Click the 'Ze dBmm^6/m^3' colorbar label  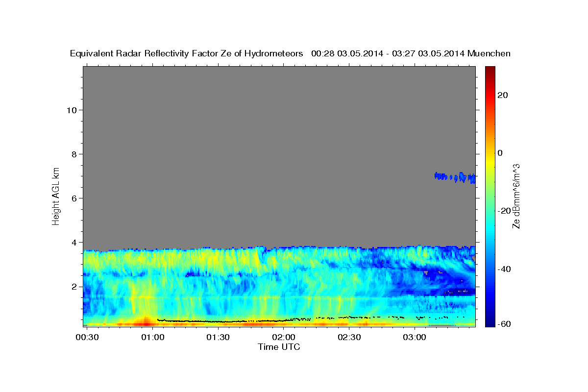pos(516,196)
